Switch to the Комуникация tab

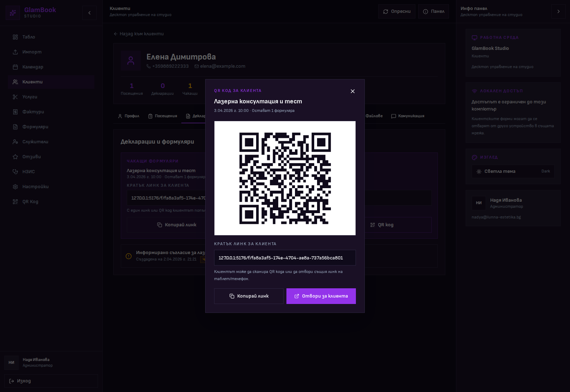[x=408, y=116]
